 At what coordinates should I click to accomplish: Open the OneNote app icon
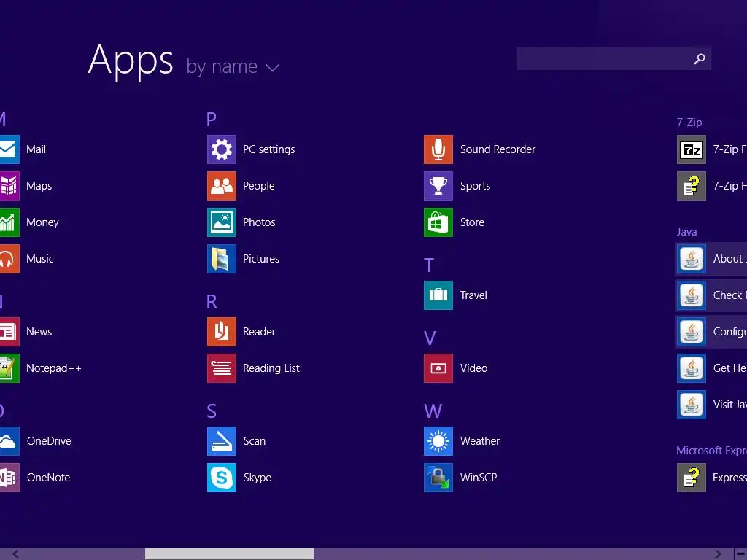pyautogui.click(x=9, y=478)
